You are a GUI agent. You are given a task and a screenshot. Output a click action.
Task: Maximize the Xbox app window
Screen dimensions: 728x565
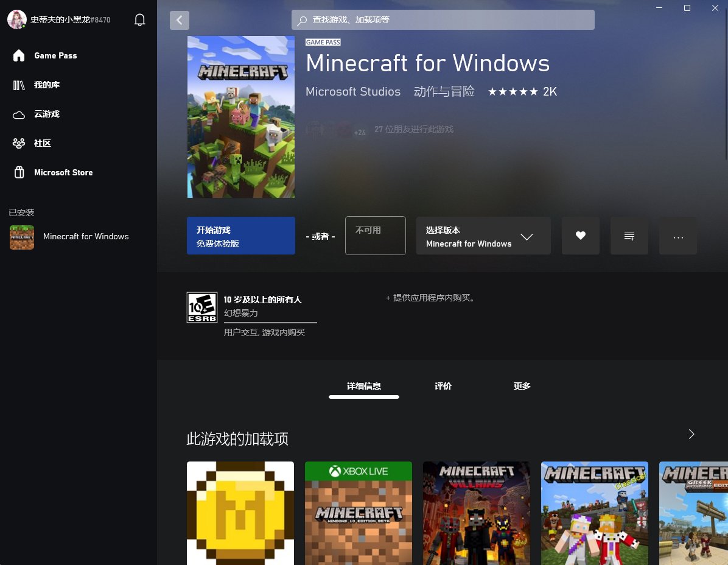pyautogui.click(x=687, y=8)
